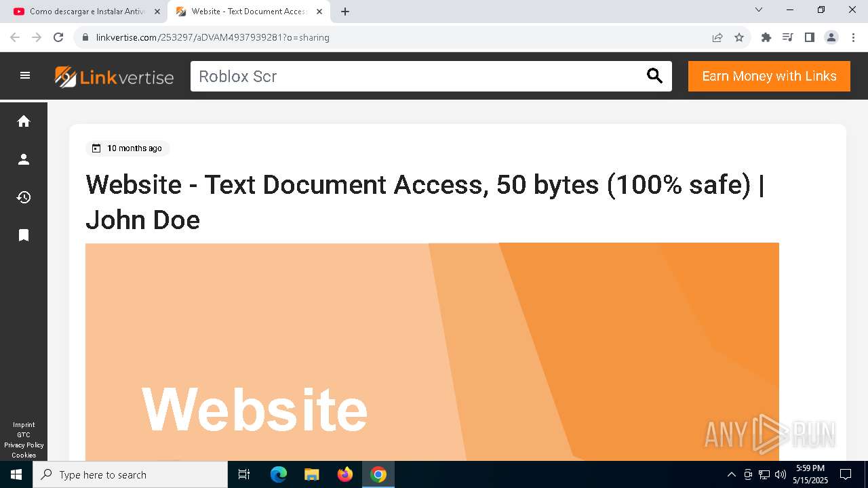Reload the current page
Image resolution: width=868 pixels, height=488 pixels.
pos(58,37)
